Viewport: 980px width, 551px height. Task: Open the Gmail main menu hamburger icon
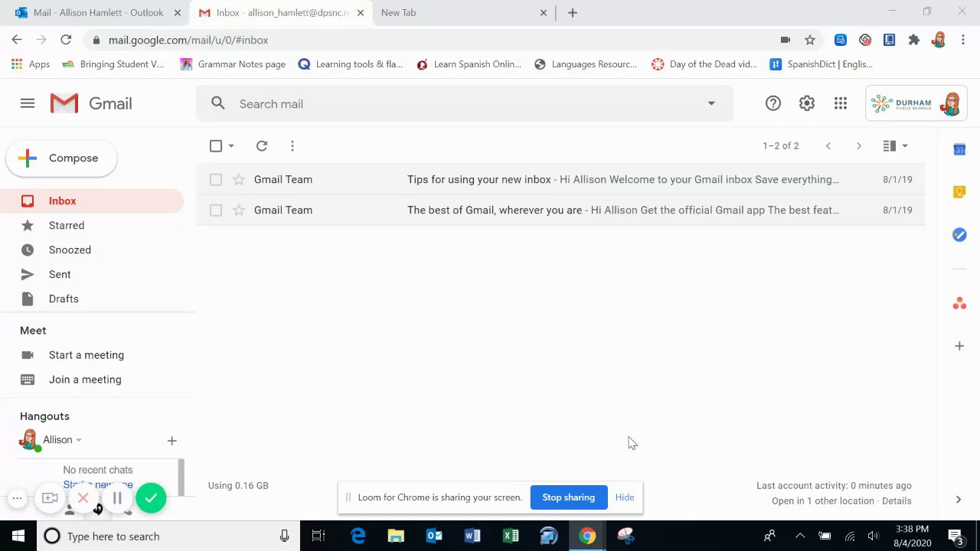click(28, 103)
